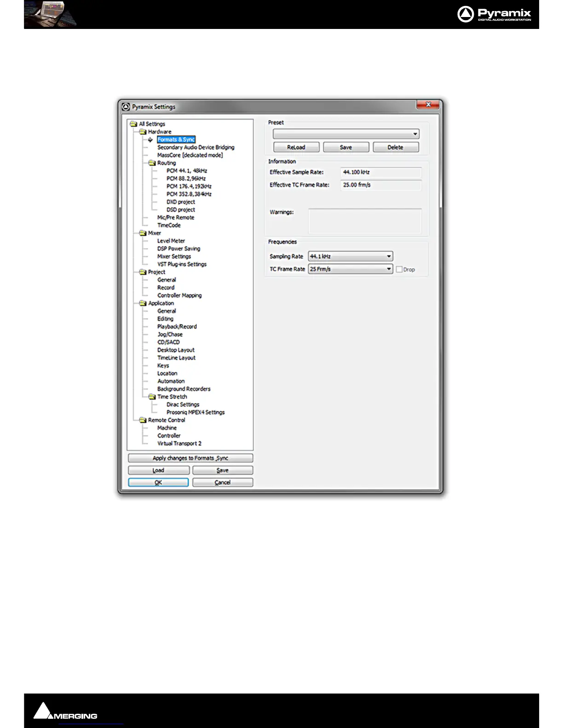Open Prosoniq MPEX4 Settings
Image resolution: width=563 pixels, height=728 pixels.
(195, 413)
